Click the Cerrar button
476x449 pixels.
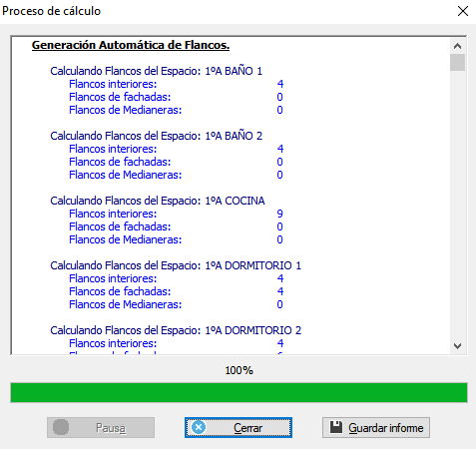click(238, 428)
